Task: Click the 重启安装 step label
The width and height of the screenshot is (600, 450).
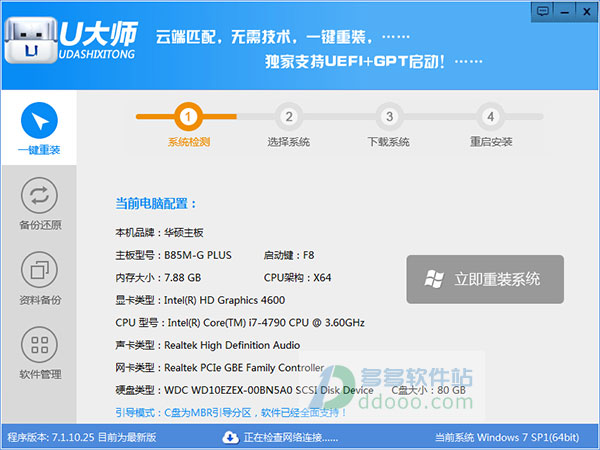Action: tap(491, 142)
